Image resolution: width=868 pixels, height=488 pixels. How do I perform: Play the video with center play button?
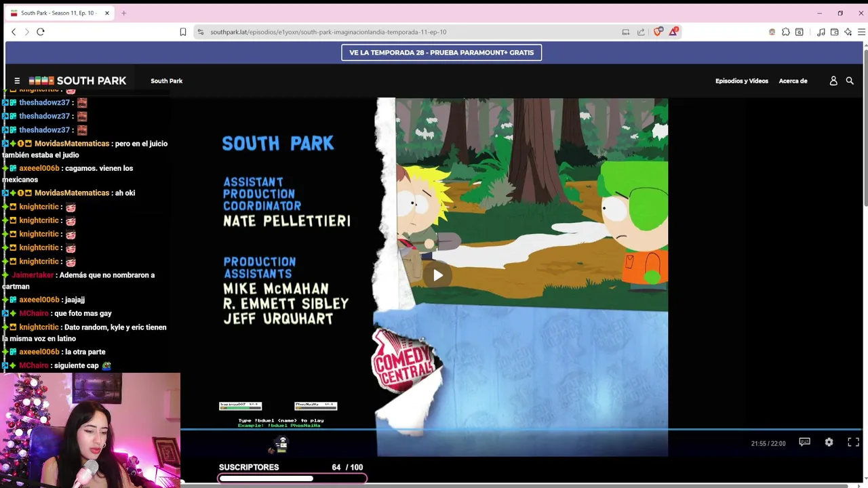438,275
